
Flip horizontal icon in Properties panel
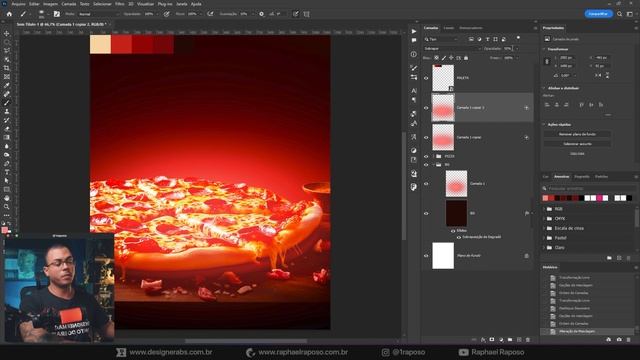click(598, 75)
